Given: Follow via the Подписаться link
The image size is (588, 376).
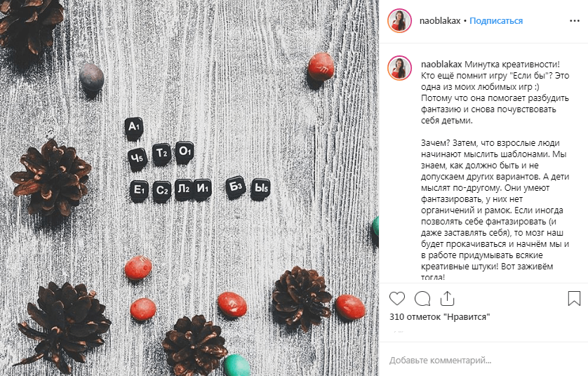Looking at the screenshot, I should (x=496, y=21).
